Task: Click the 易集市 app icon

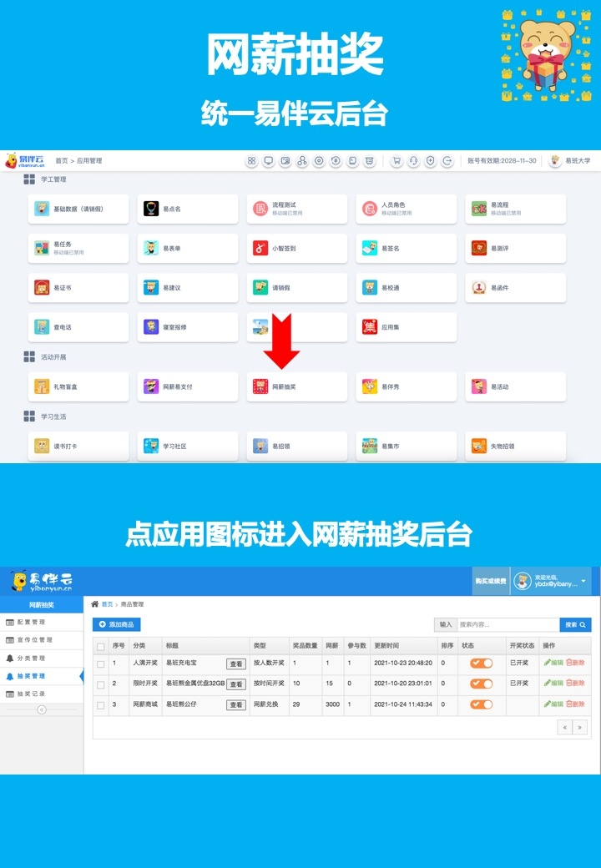Action: tap(370, 446)
